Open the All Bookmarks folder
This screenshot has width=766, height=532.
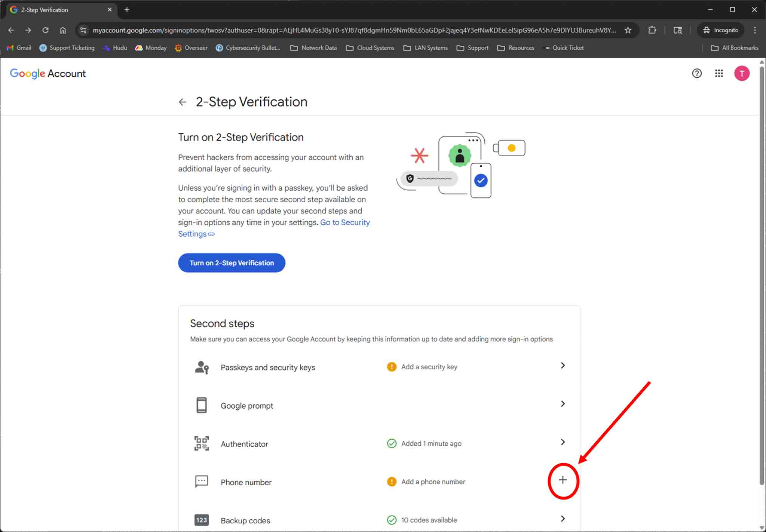(735, 48)
